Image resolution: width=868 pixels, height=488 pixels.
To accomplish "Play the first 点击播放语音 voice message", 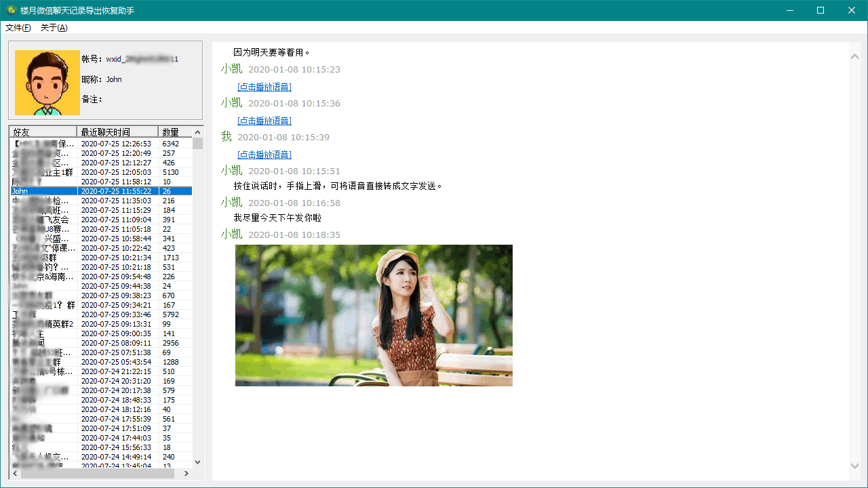I will point(264,87).
